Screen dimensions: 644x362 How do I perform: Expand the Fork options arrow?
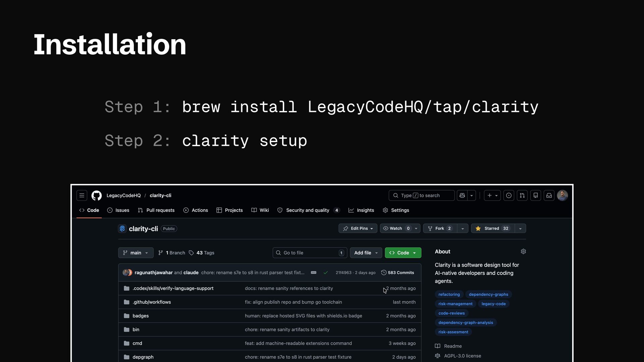coord(463,228)
